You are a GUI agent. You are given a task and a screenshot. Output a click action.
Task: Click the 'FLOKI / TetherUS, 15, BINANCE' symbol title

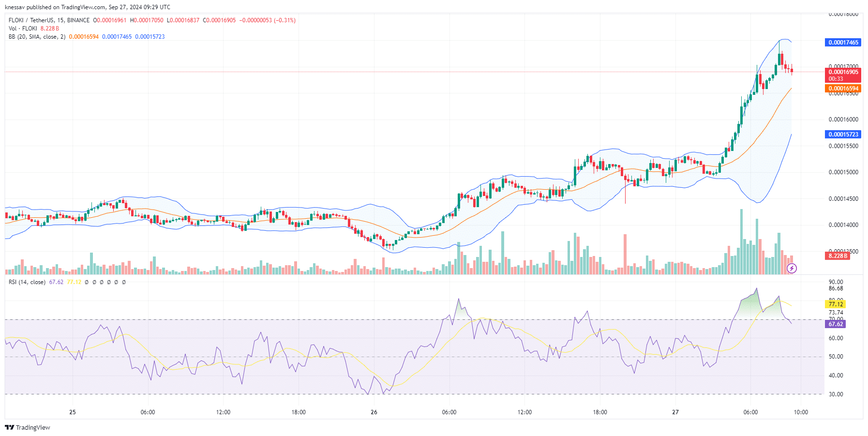[49, 20]
